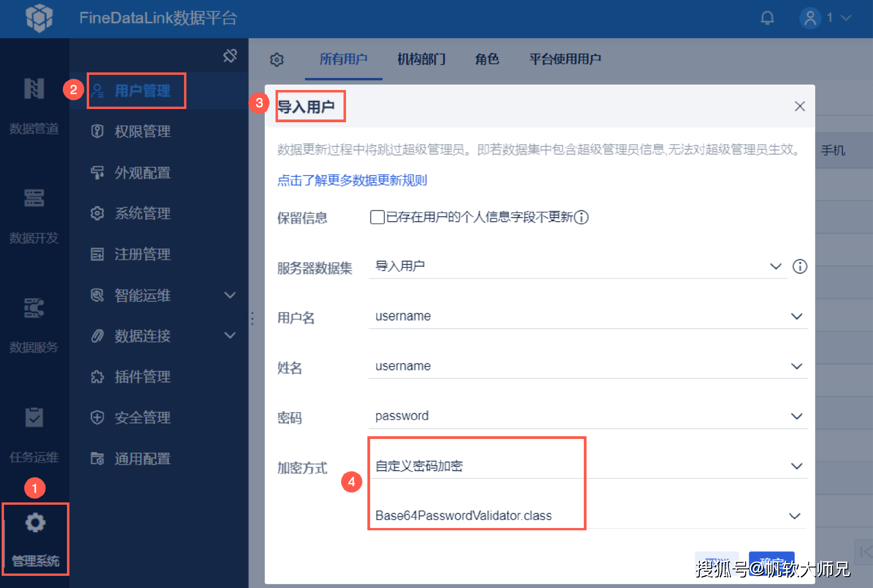873x588 pixels.
Task: Click the 点击了解更多数据更新规则 link
Action: click(352, 180)
